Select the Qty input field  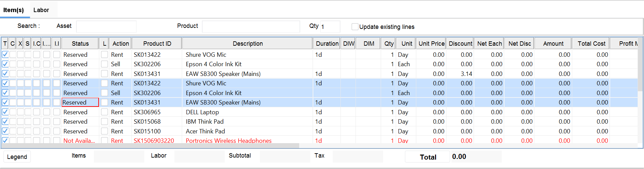pyautogui.click(x=330, y=27)
